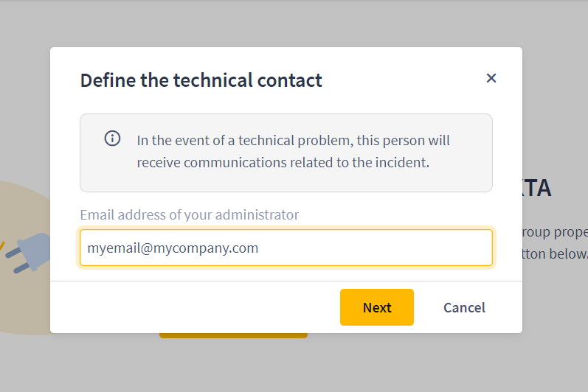Screen dimensions: 588x392
Task: Place cursor in myemail@mycompany.com text
Action: (x=173, y=248)
